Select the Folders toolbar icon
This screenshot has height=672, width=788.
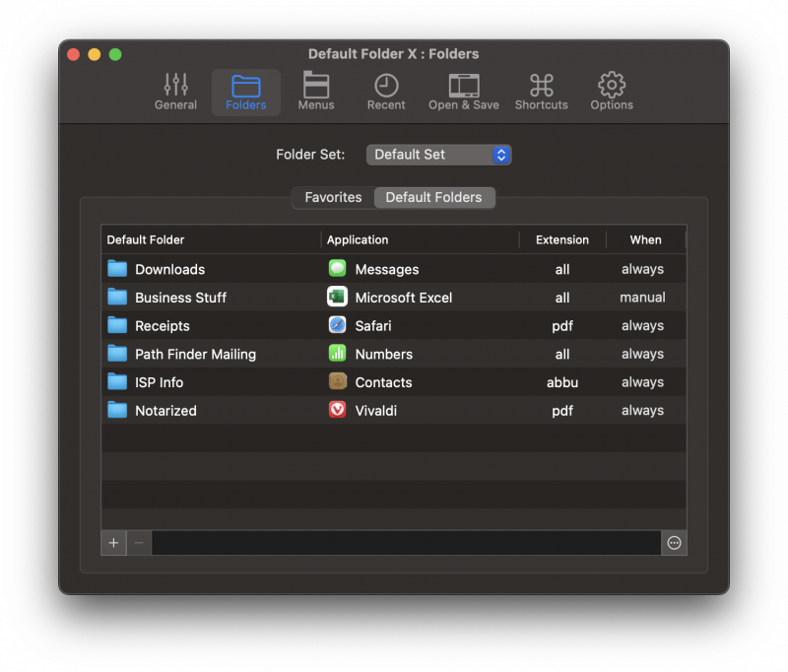245,92
